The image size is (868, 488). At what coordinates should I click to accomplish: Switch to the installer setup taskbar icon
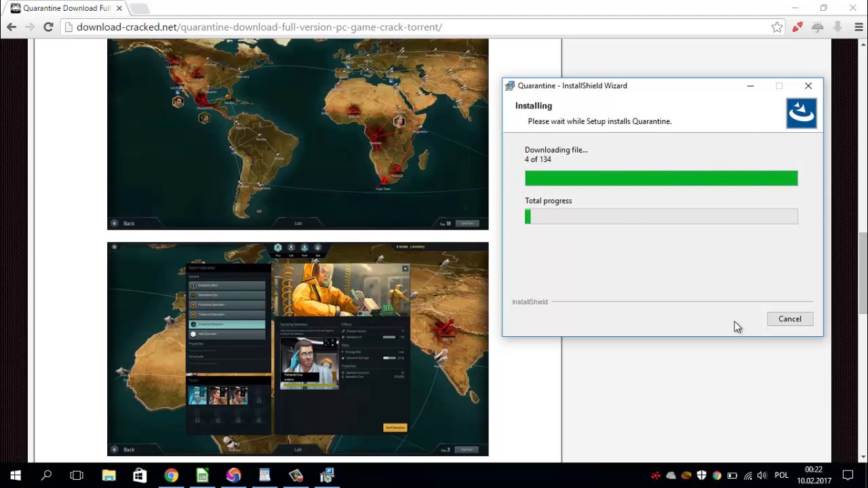pos(327,475)
